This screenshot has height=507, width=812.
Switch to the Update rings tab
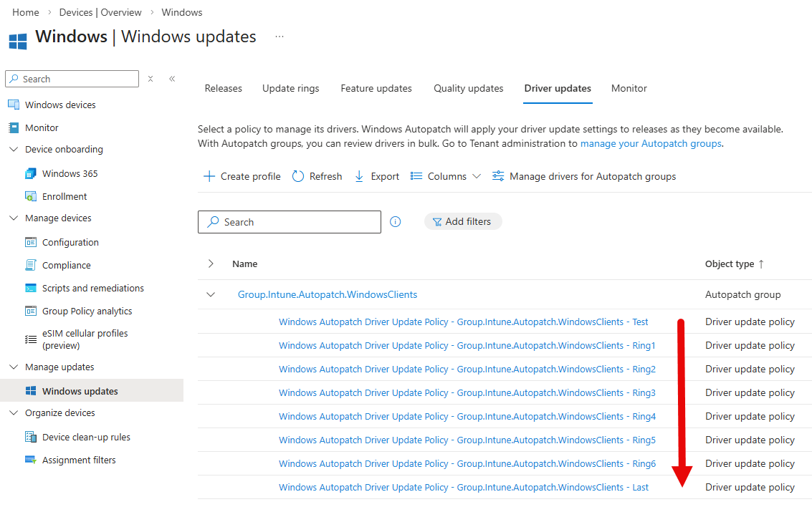290,89
